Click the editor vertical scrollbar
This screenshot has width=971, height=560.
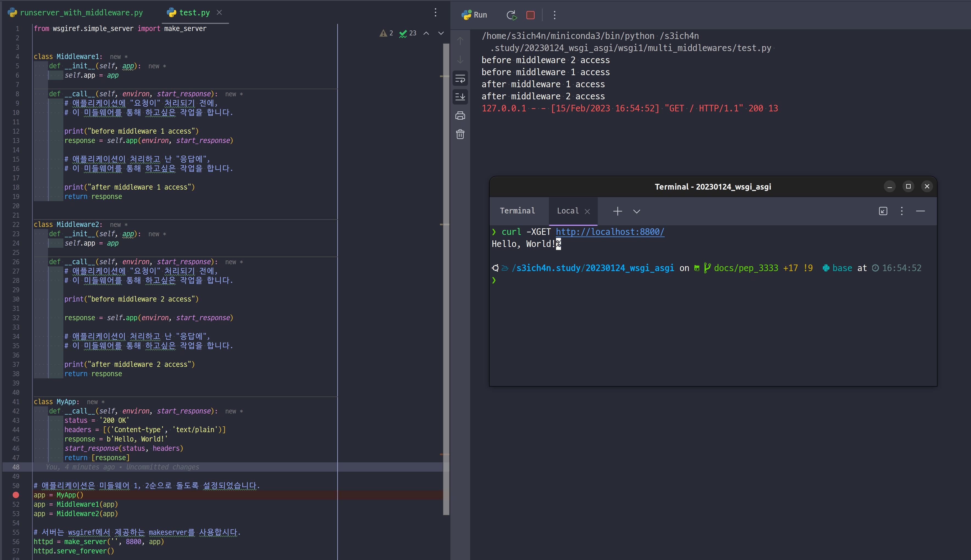tap(446, 277)
